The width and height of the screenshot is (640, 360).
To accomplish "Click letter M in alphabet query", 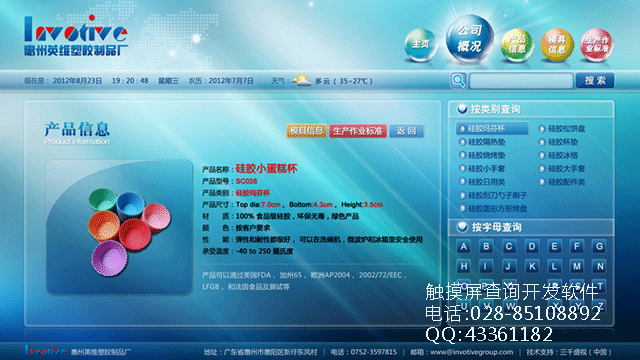I will [x=576, y=267].
